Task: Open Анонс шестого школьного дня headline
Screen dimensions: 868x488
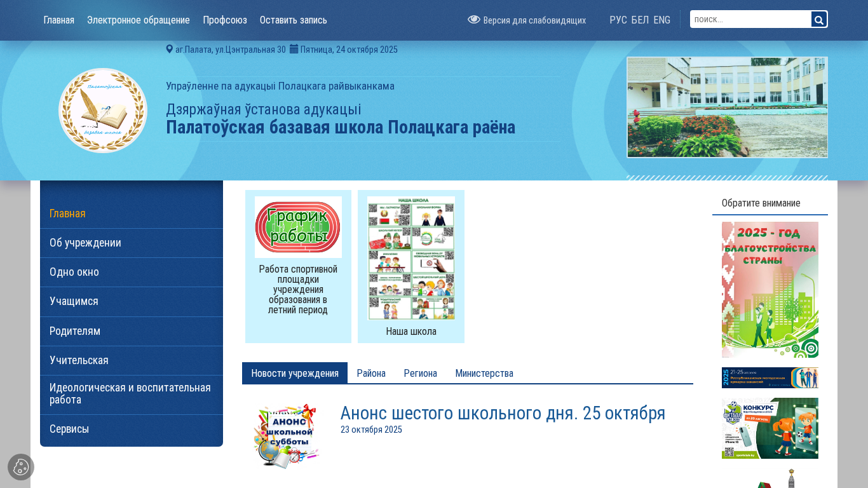Action: [503, 413]
